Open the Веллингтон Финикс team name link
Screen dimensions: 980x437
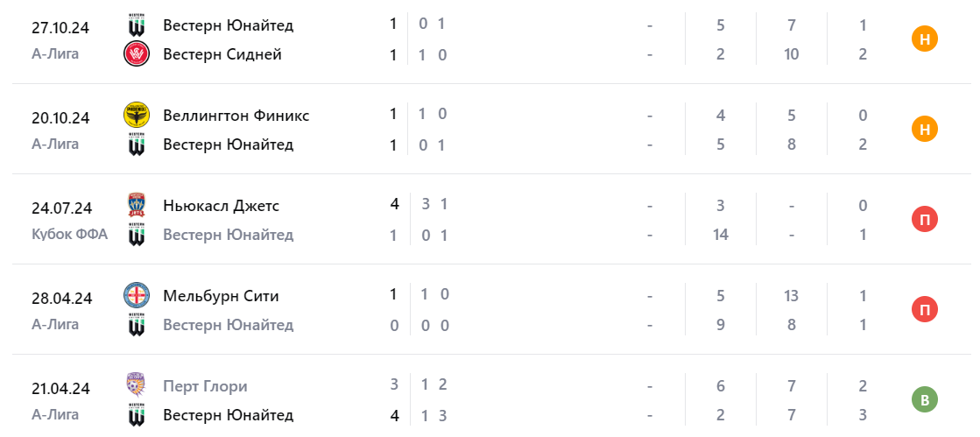(x=236, y=116)
